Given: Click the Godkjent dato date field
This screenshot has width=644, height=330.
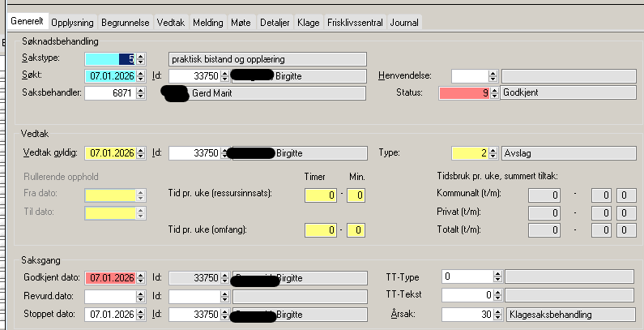Looking at the screenshot, I should [x=109, y=277].
